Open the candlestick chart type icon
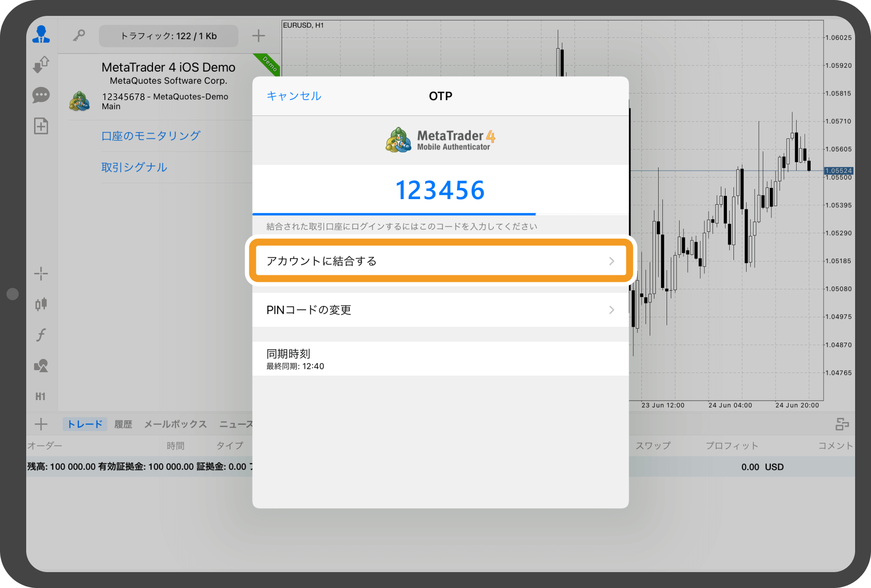The height and width of the screenshot is (588, 871). pyautogui.click(x=41, y=304)
